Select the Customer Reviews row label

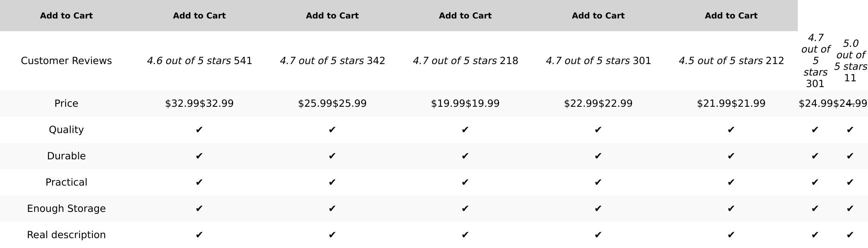point(66,61)
